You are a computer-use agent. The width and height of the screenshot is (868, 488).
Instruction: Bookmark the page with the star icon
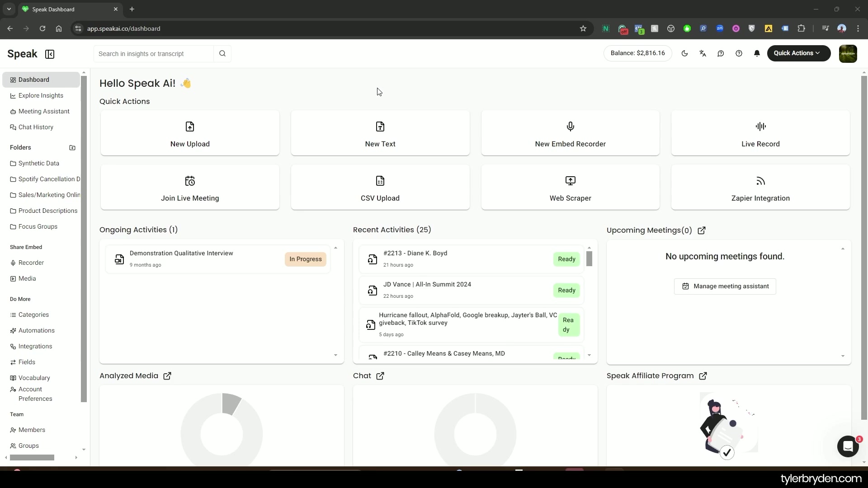[583, 28]
